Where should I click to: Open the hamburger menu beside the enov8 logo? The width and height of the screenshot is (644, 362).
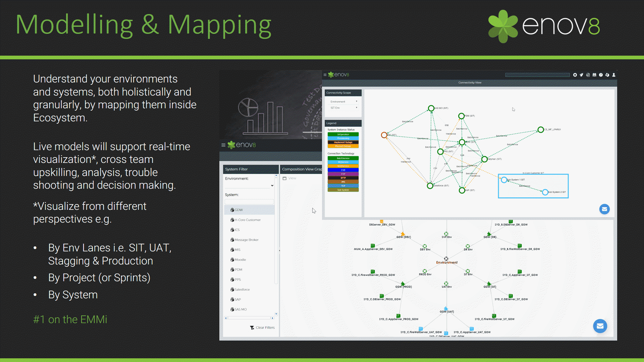(x=223, y=145)
